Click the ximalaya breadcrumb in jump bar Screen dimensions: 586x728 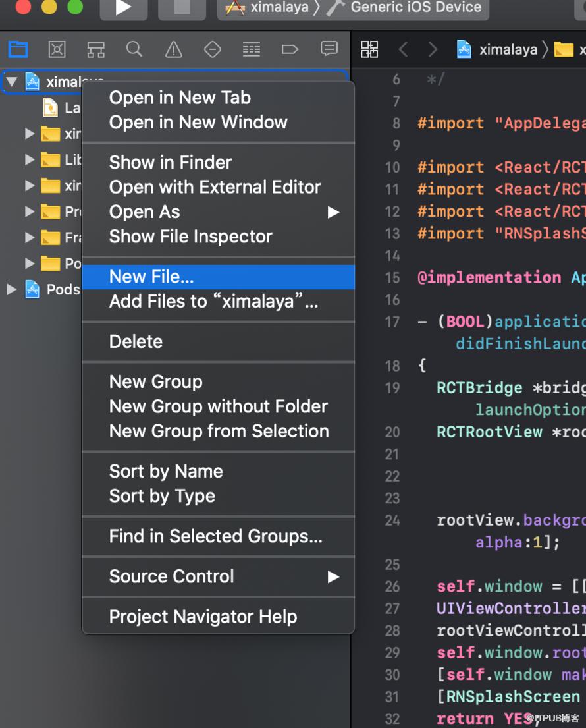(508, 49)
